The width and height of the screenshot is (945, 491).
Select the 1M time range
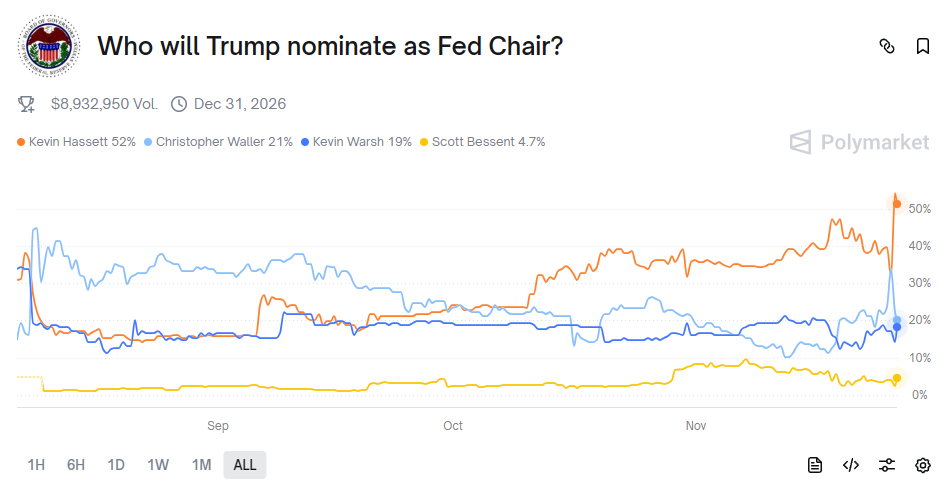[x=201, y=465]
